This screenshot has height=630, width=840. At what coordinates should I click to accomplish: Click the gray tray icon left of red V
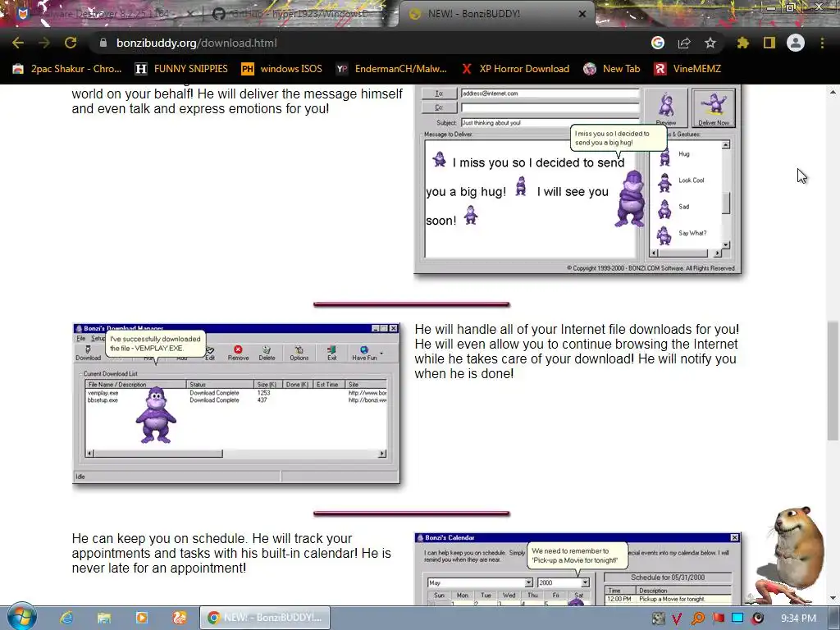[x=658, y=619]
